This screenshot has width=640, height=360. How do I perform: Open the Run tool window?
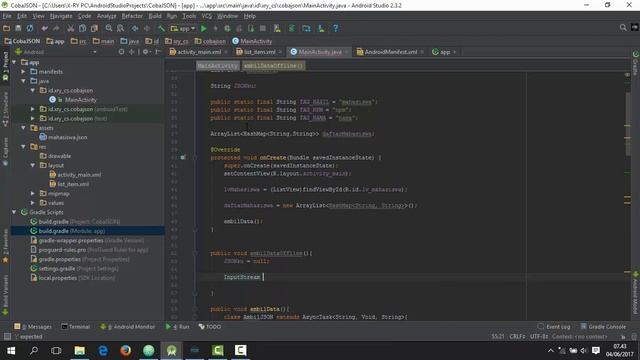[x=178, y=327]
